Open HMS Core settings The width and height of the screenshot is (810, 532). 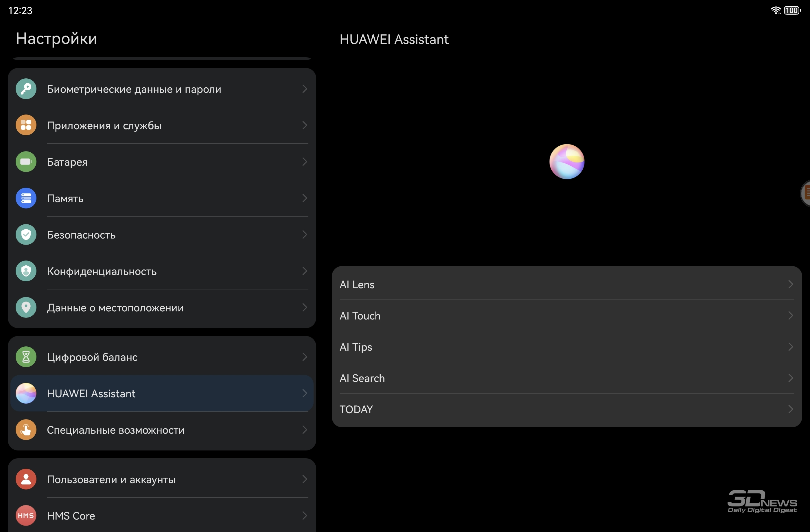pos(162,515)
